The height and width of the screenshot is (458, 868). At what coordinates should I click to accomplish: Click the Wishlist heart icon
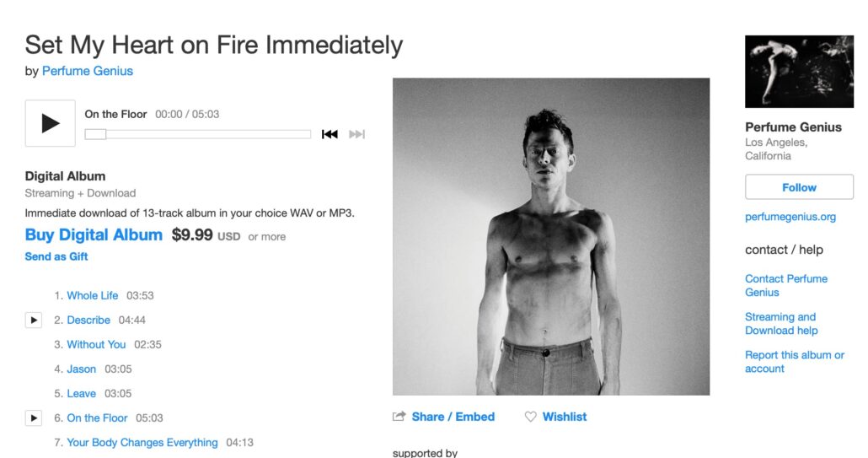pos(530,417)
